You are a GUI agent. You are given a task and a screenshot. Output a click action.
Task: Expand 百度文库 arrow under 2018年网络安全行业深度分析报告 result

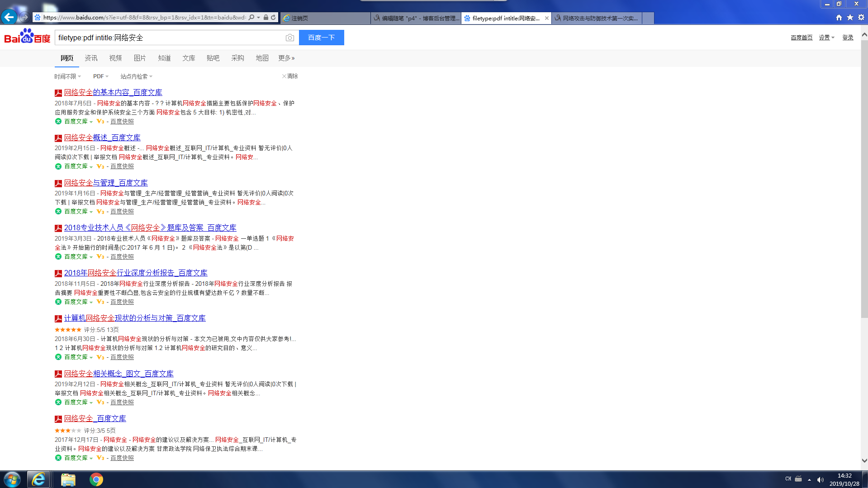91,302
